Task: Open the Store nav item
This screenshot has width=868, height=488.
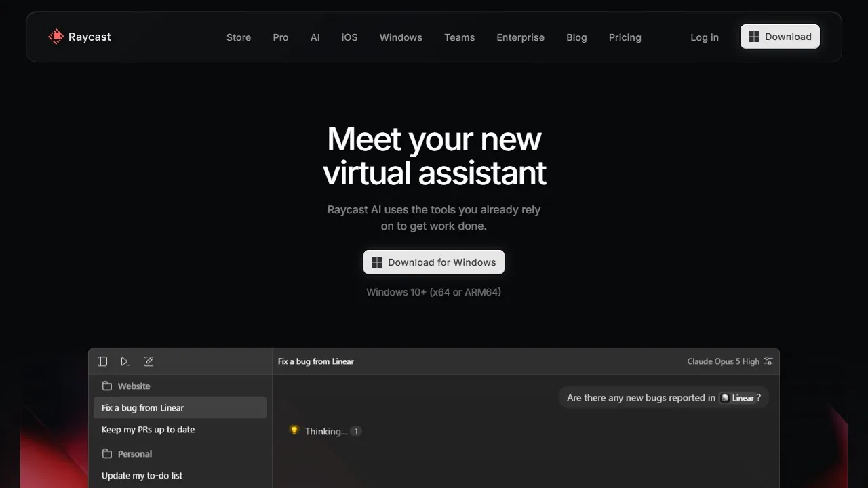Action: [x=239, y=37]
